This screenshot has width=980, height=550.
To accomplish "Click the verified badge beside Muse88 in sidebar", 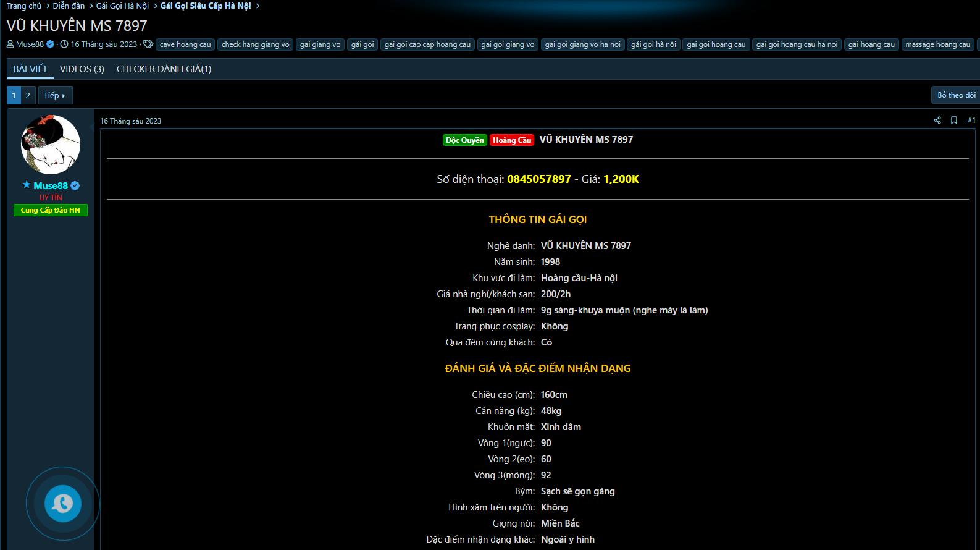I will [x=75, y=186].
